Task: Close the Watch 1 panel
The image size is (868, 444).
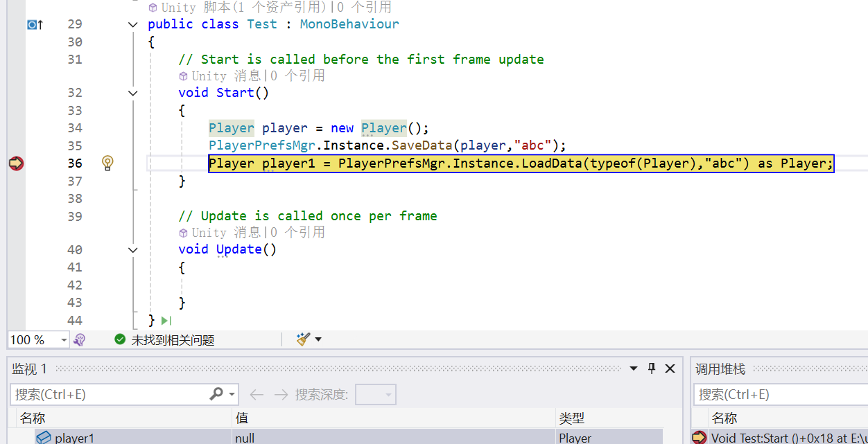Action: pos(670,368)
